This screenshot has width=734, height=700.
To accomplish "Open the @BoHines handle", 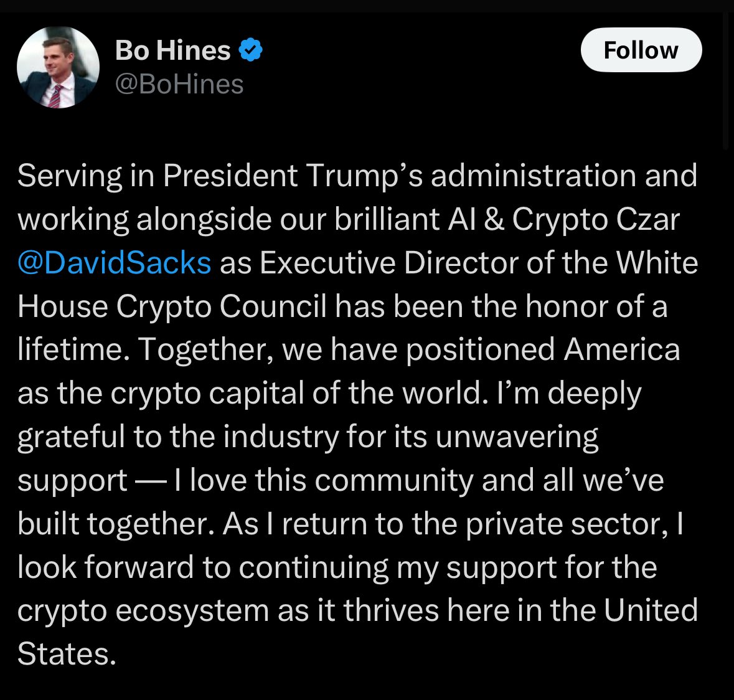I will click(179, 84).
